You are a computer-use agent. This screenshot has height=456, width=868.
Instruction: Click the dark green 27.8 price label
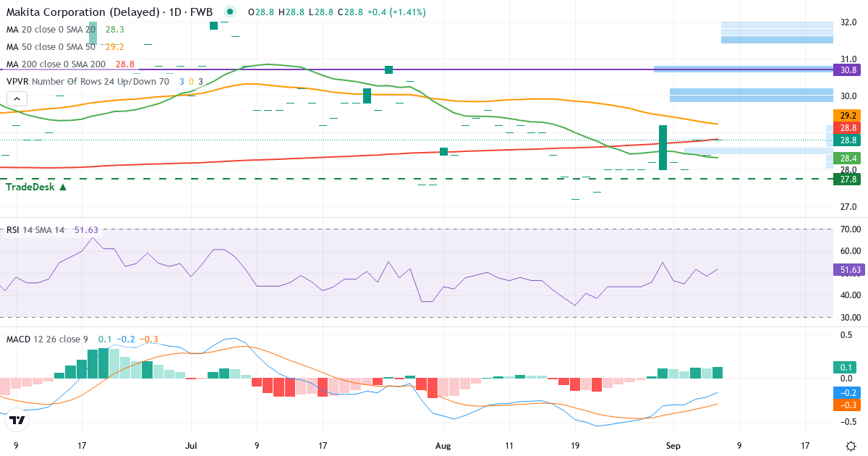(846, 180)
